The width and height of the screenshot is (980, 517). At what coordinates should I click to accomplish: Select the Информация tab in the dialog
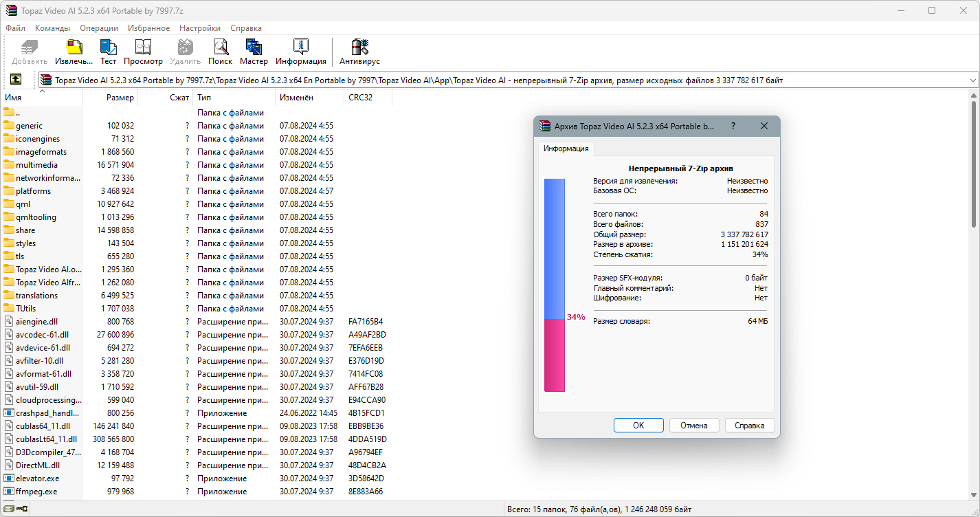[x=566, y=148]
